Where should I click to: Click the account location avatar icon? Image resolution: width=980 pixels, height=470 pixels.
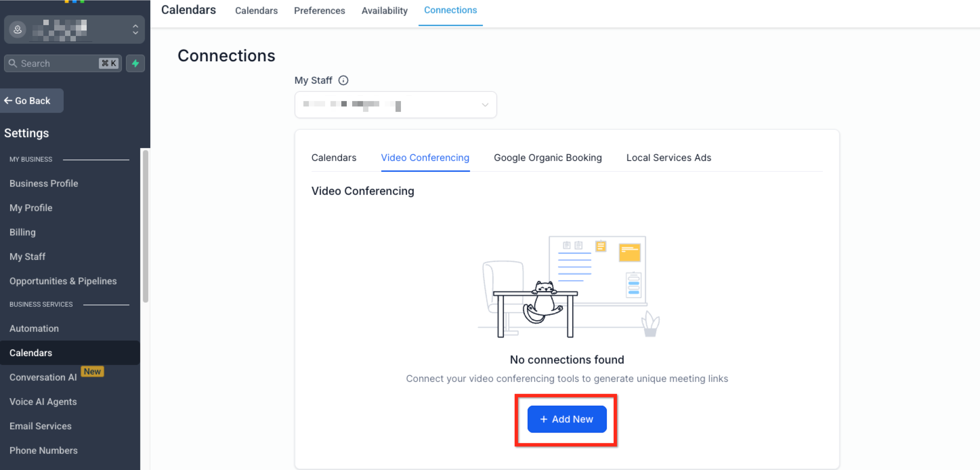tap(18, 29)
